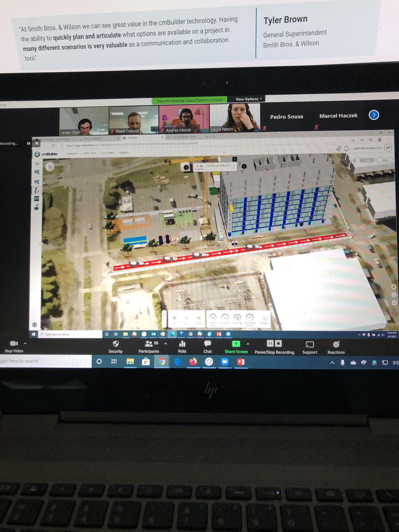Open Zoom Reactions
The height and width of the screenshot is (532, 399).
pyautogui.click(x=336, y=347)
